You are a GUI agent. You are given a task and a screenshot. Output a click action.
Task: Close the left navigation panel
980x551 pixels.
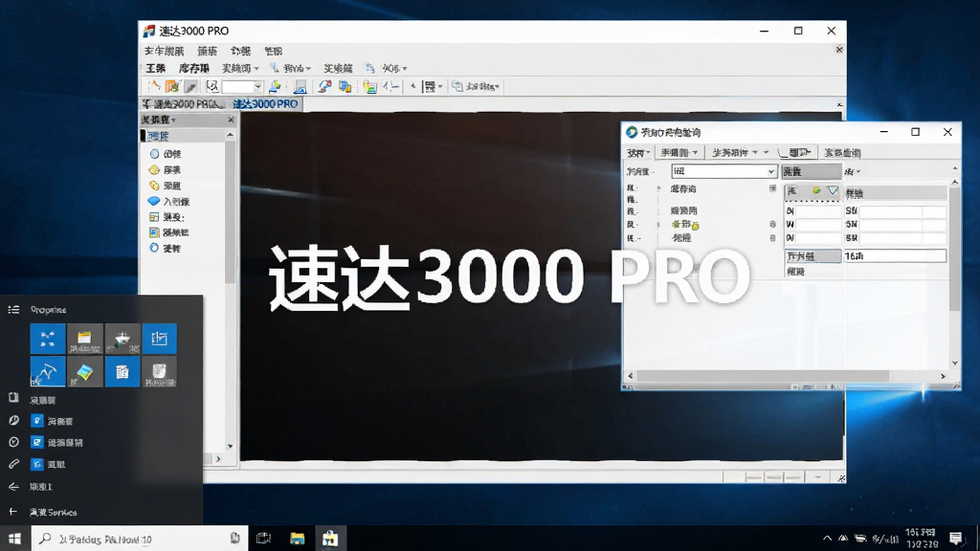[231, 120]
